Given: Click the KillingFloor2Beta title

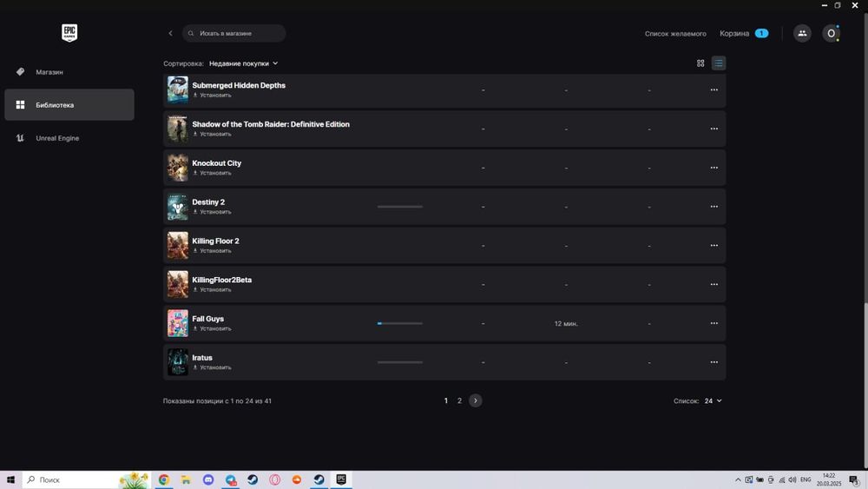Looking at the screenshot, I should click(x=221, y=280).
